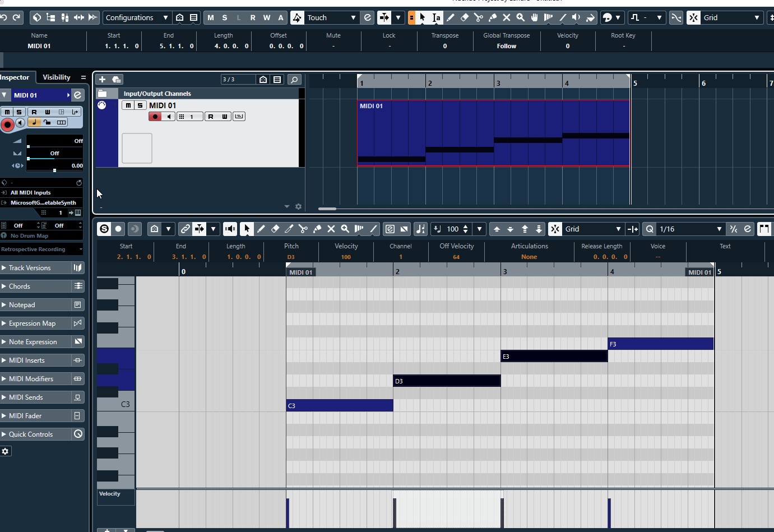The width and height of the screenshot is (774, 532).
Task: Toggle Record Enable on MIDI 01 track row
Action: [x=155, y=117]
